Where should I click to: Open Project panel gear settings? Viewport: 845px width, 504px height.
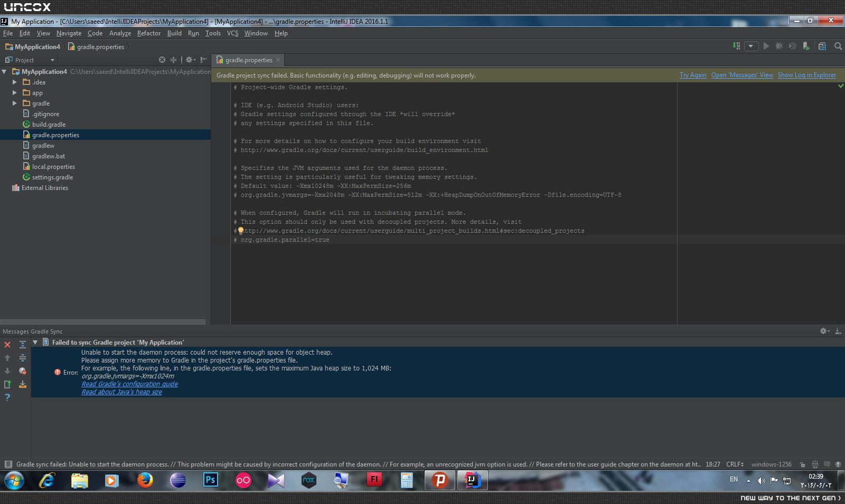(x=190, y=60)
